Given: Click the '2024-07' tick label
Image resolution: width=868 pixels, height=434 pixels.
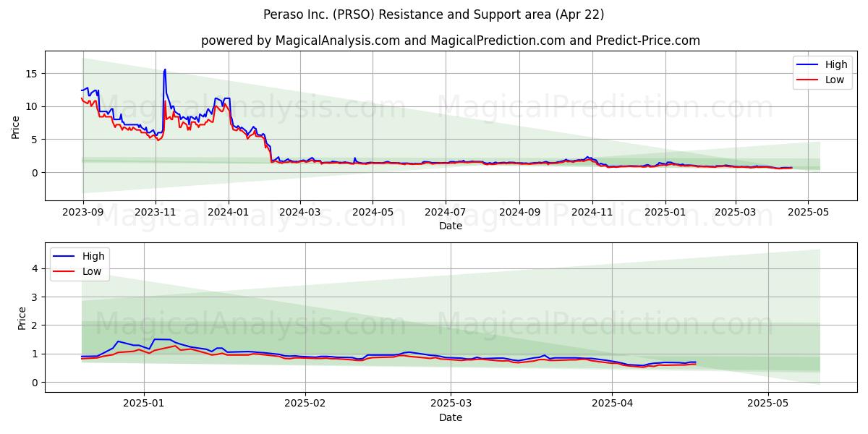Looking at the screenshot, I should click(x=445, y=213).
